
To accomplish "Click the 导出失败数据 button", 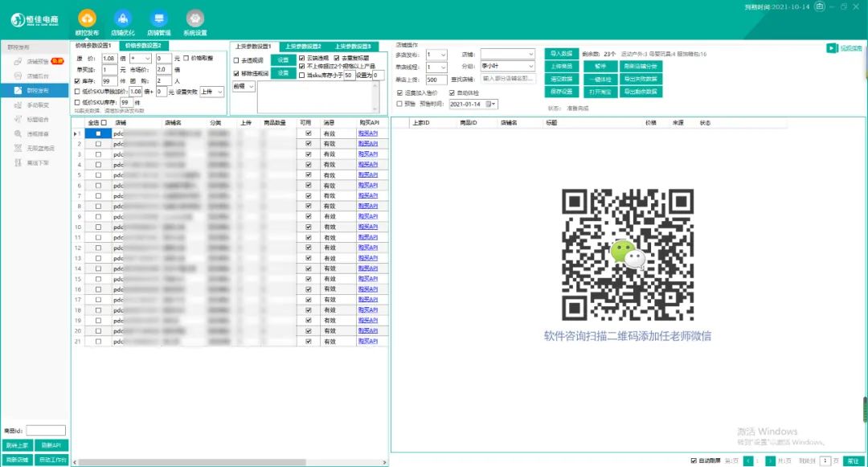I will click(641, 79).
